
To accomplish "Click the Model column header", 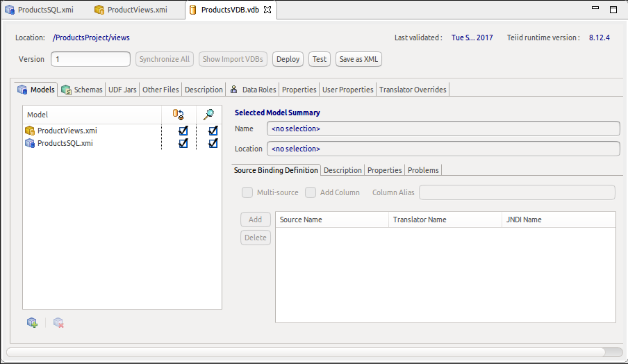I will tap(92, 115).
